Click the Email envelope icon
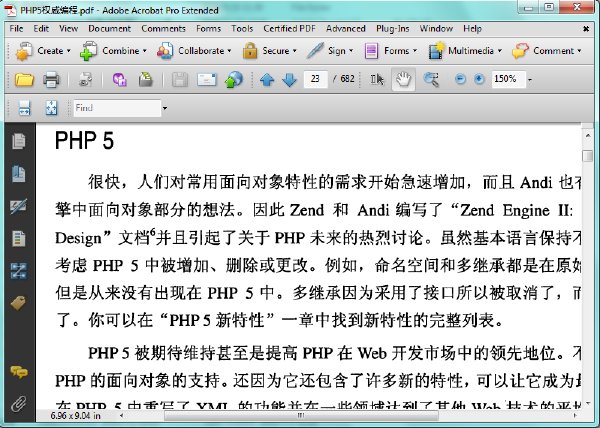The height and width of the screenshot is (428, 600). [x=207, y=80]
